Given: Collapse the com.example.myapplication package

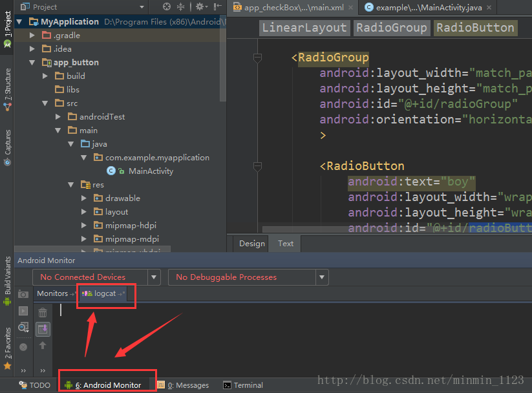Looking at the screenshot, I should pos(84,158).
